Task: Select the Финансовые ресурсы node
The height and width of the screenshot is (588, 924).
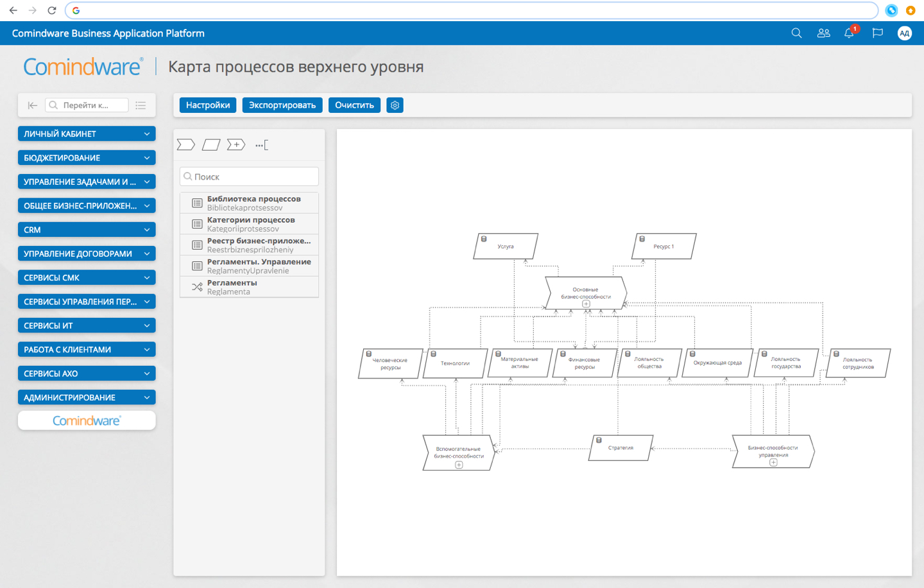Action: pyautogui.click(x=584, y=363)
